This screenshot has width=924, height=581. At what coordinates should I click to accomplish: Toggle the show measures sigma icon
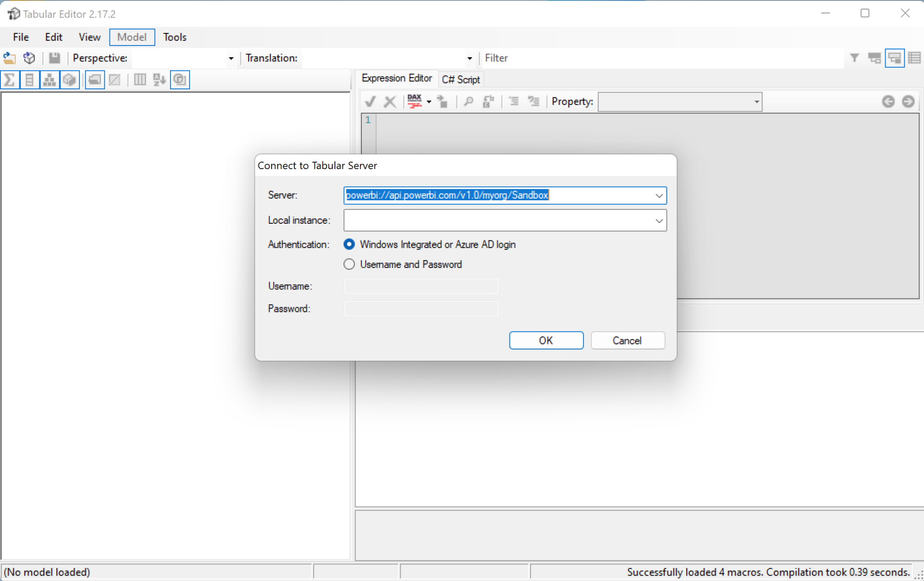[x=9, y=80]
